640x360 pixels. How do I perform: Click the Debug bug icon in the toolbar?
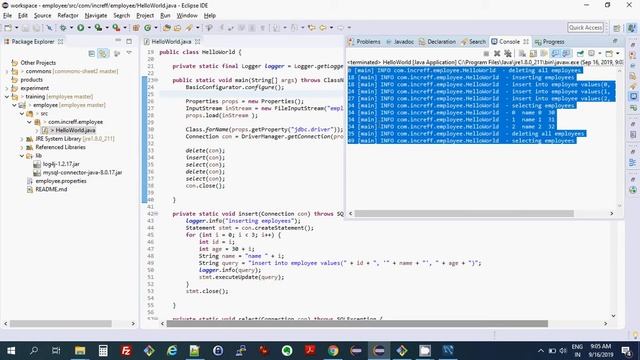coord(63,28)
